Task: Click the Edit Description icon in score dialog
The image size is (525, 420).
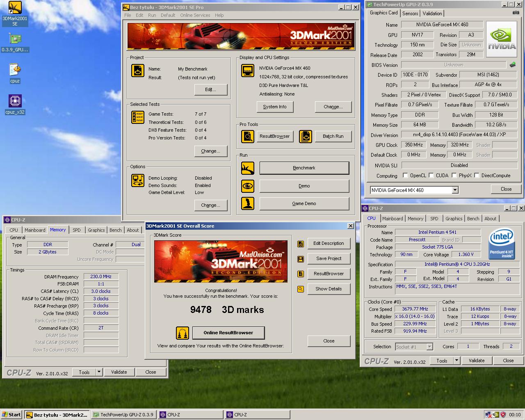Action: 301,244
